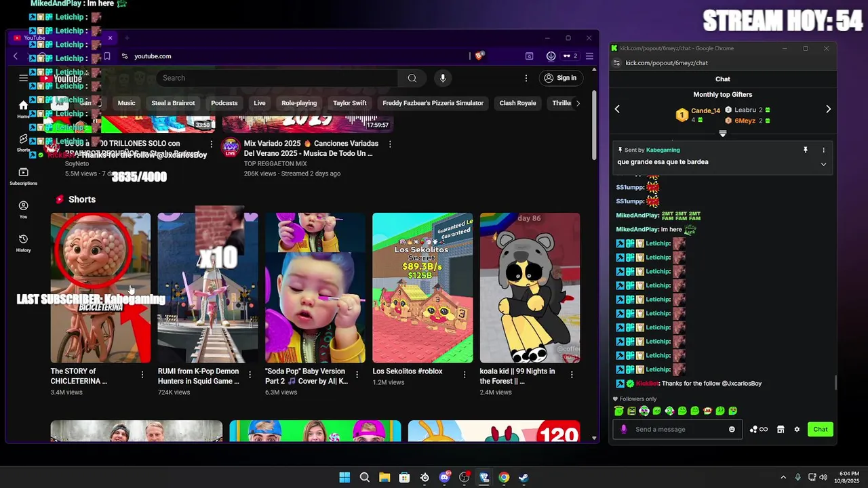
Task: Start voice search with microphone icon
Action: click(443, 78)
